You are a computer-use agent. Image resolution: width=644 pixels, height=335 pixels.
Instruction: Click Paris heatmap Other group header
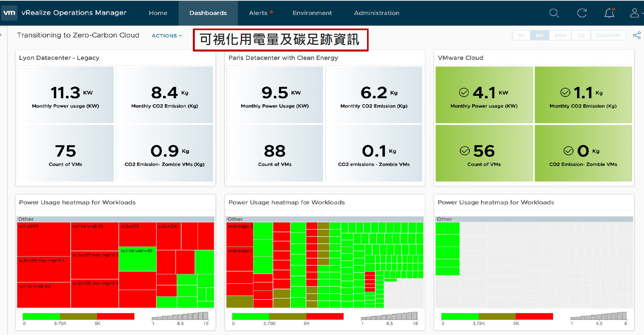(x=325, y=219)
